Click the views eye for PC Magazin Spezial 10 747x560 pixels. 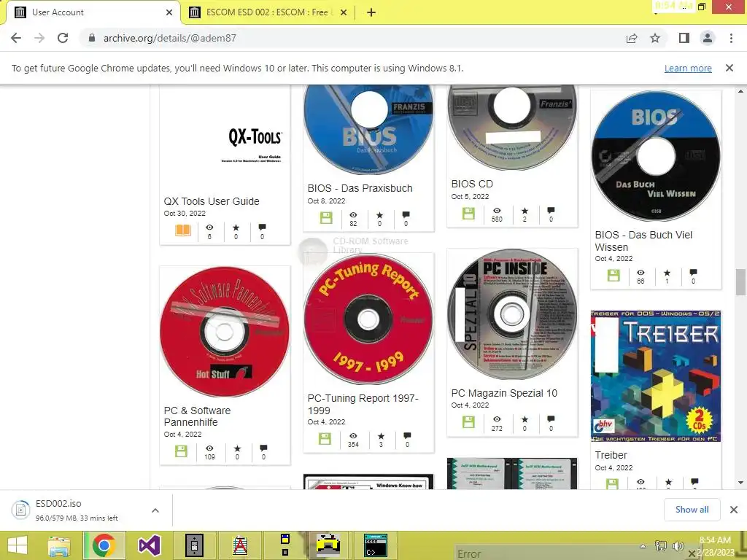coord(497,419)
